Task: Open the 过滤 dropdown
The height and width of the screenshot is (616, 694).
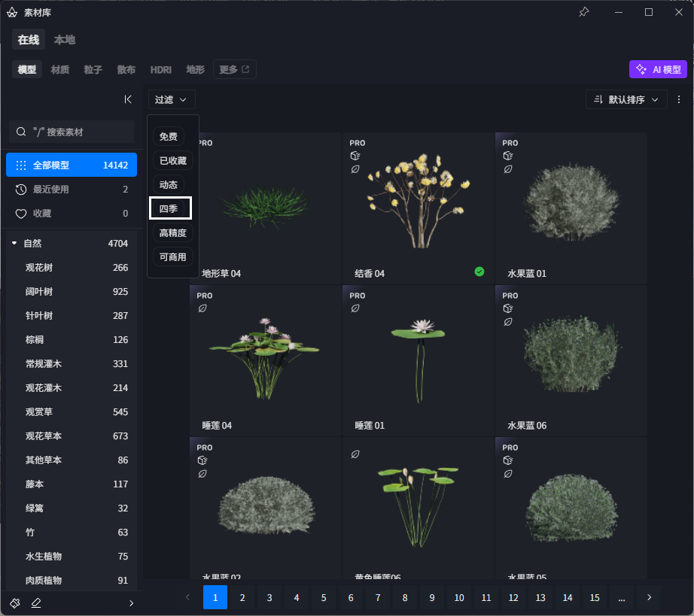Action: coord(172,99)
